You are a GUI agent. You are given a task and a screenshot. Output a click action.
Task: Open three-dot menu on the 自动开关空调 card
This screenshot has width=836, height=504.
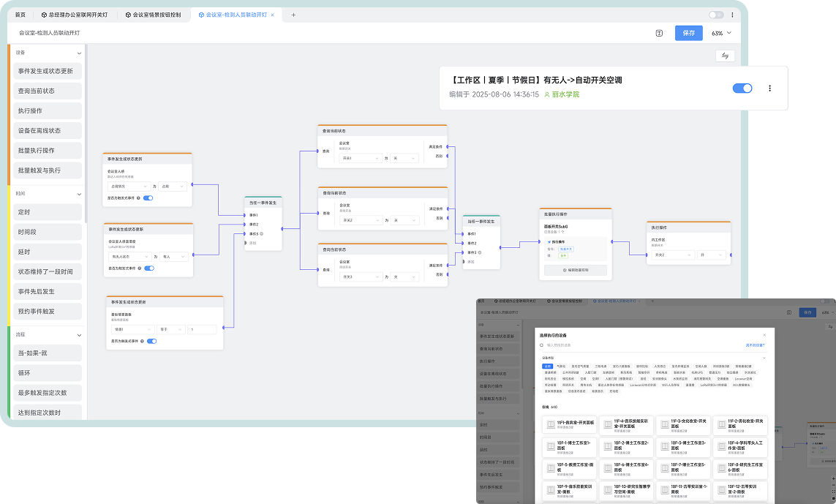(x=769, y=89)
